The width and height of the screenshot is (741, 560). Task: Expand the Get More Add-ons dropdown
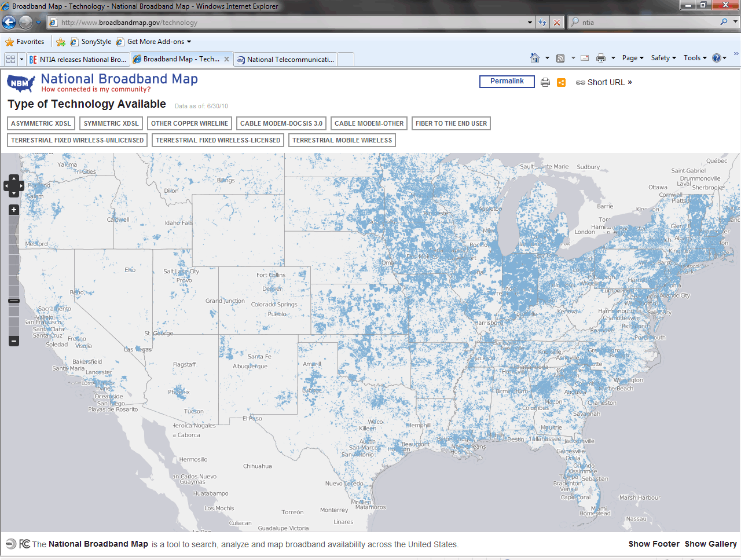pos(189,42)
